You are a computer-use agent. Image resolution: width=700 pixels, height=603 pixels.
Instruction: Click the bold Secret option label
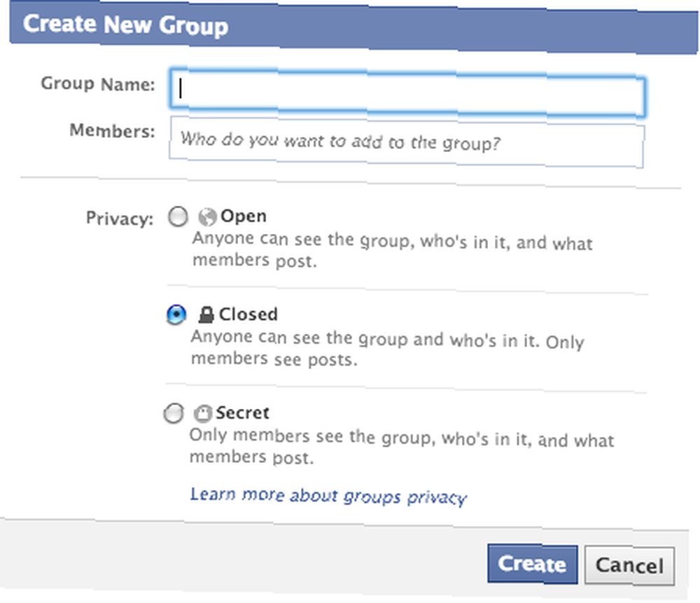coord(242,413)
